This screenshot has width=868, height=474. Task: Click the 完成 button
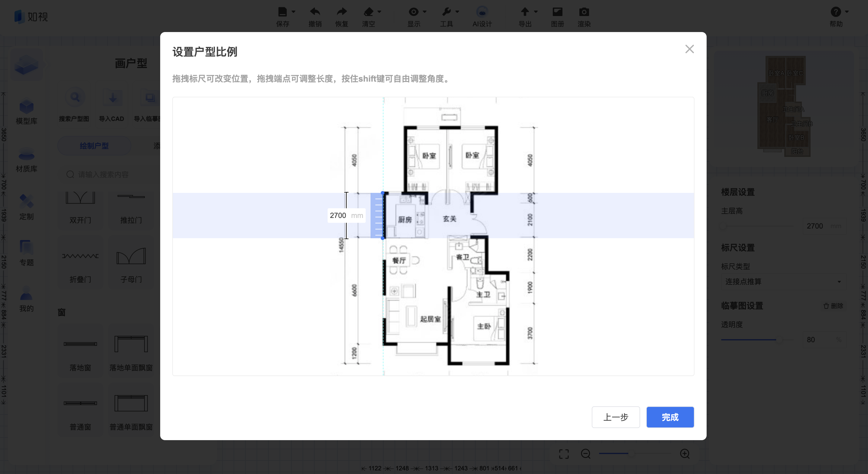(670, 417)
